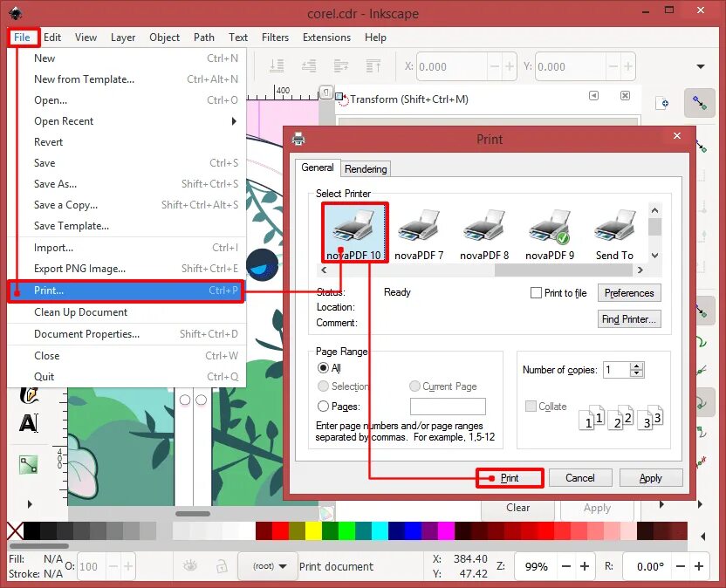The height and width of the screenshot is (588, 726).
Task: Click Clear button in Transform panel
Action: (x=517, y=508)
